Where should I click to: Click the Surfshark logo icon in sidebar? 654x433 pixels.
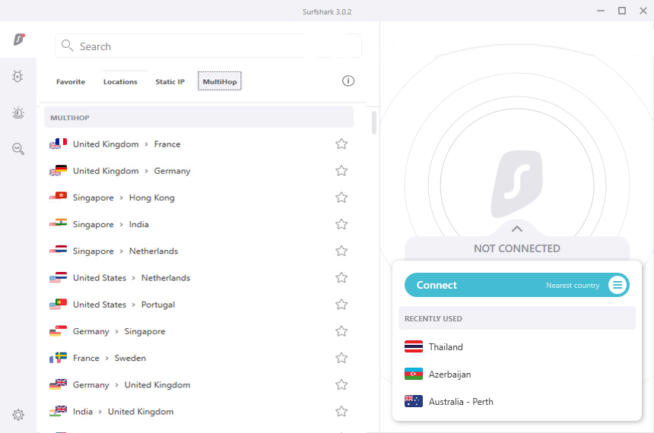coord(19,39)
